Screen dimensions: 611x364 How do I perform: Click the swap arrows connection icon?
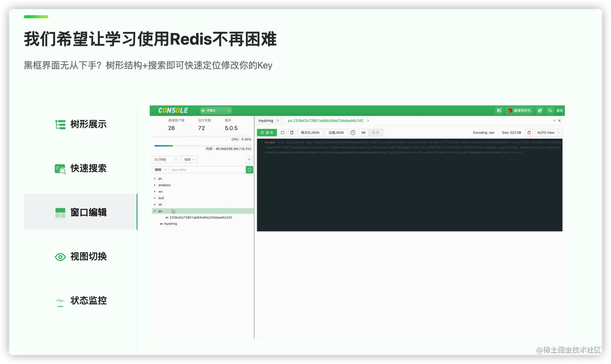[550, 111]
